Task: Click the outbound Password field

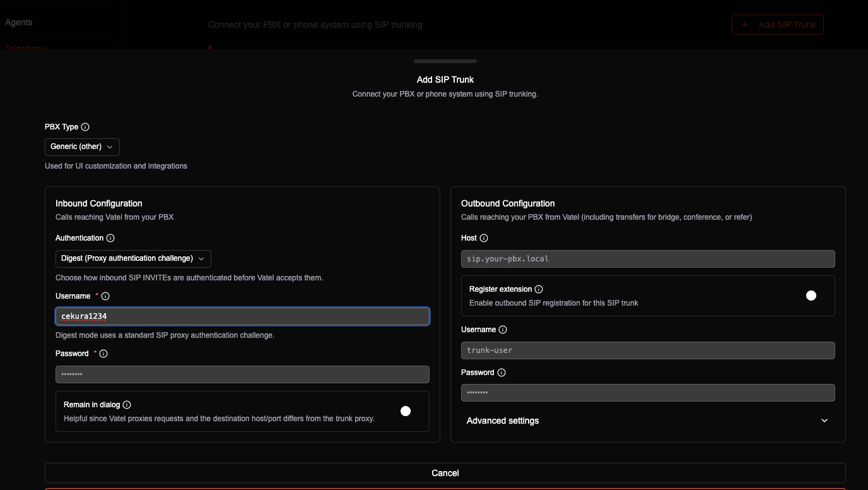Action: tap(648, 393)
